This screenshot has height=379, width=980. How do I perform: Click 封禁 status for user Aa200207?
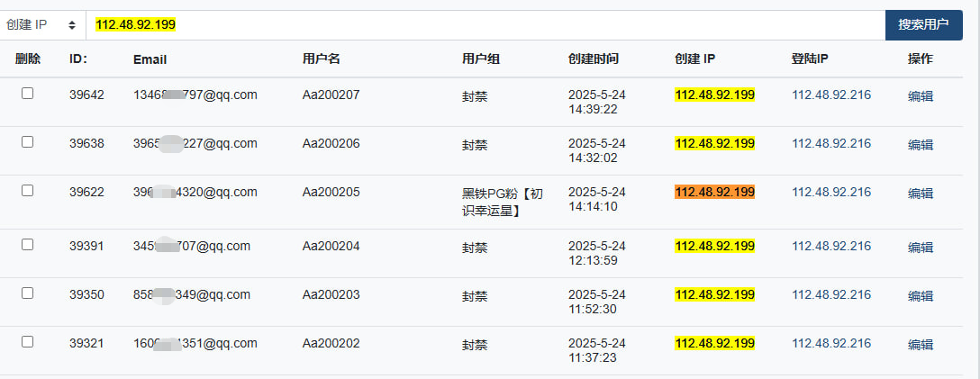click(475, 97)
